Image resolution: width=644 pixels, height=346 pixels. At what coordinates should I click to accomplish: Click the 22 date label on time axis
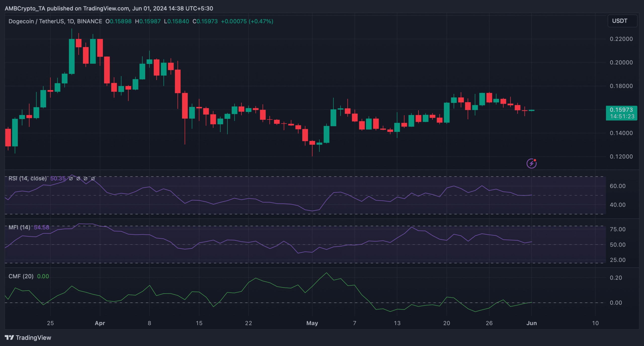pos(249,323)
